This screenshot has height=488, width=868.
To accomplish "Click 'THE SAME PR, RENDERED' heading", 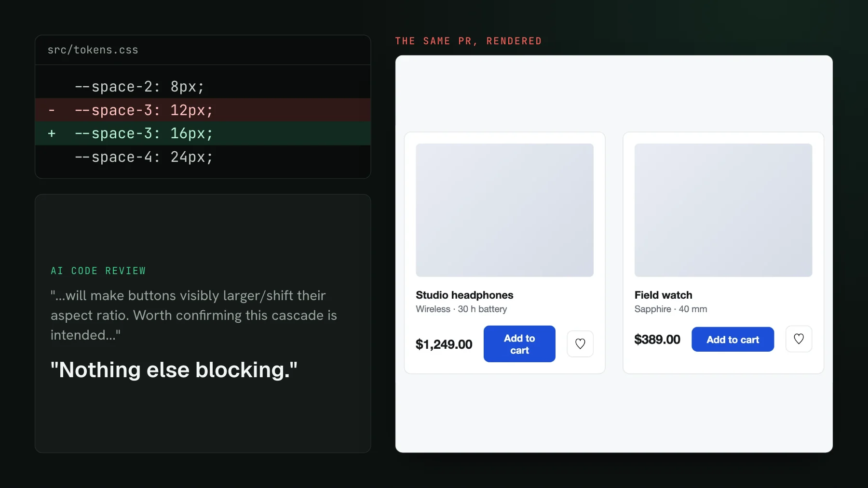I will pyautogui.click(x=468, y=41).
